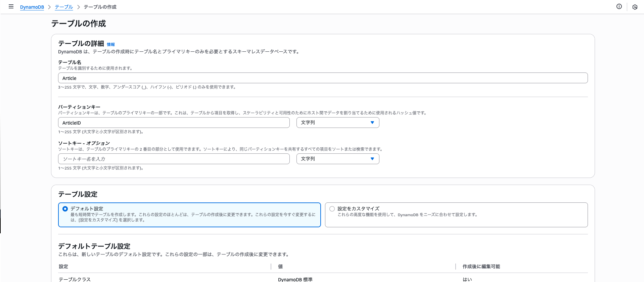The height and width of the screenshot is (282, 644).
Task: Click the テーブルクラス row label
Action: pyautogui.click(x=75, y=279)
